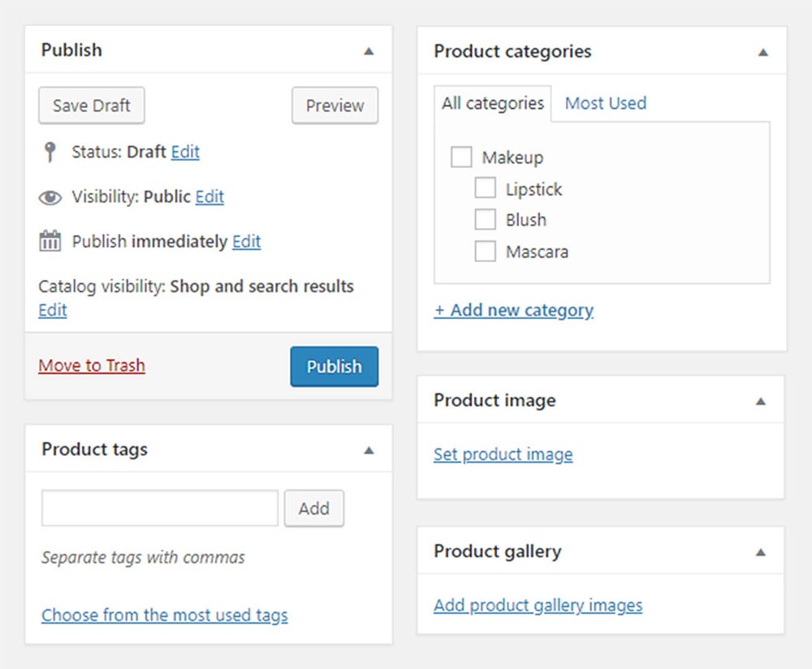Click the Product image heading
Image resolution: width=812 pixels, height=669 pixels.
[495, 400]
